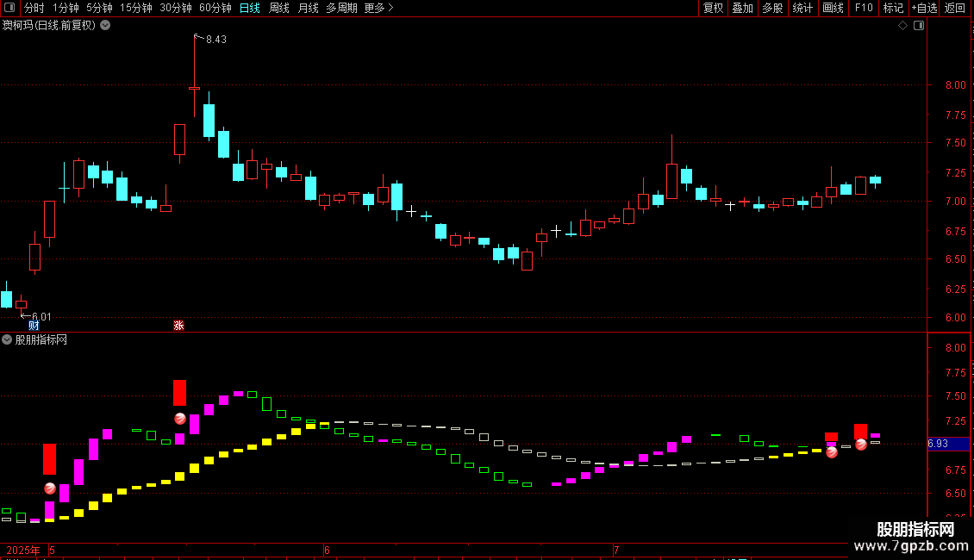Image resolution: width=974 pixels, height=560 pixels.
Task: Select the 月线 monthly chart tab
Action: click(x=308, y=8)
